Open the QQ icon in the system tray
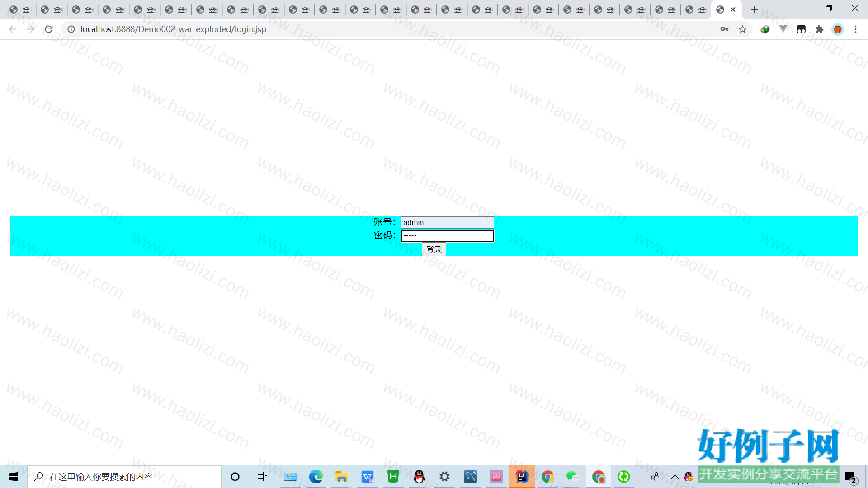This screenshot has width=868, height=488. pos(689,477)
